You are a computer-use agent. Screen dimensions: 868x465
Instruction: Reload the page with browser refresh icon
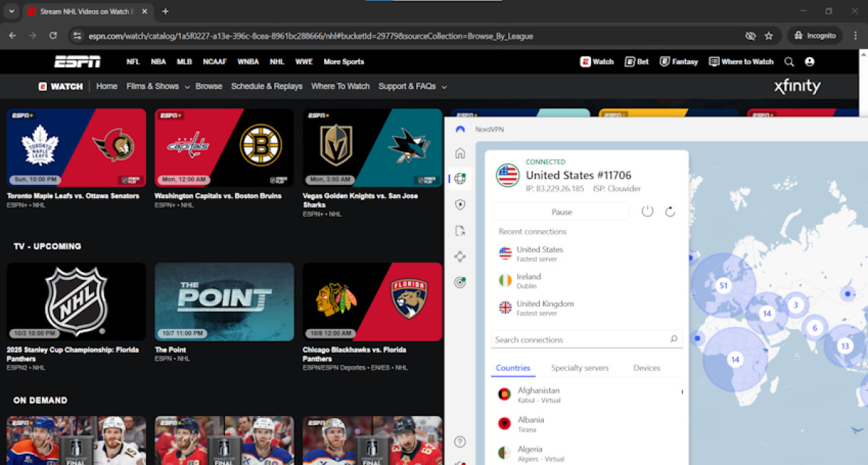point(53,35)
